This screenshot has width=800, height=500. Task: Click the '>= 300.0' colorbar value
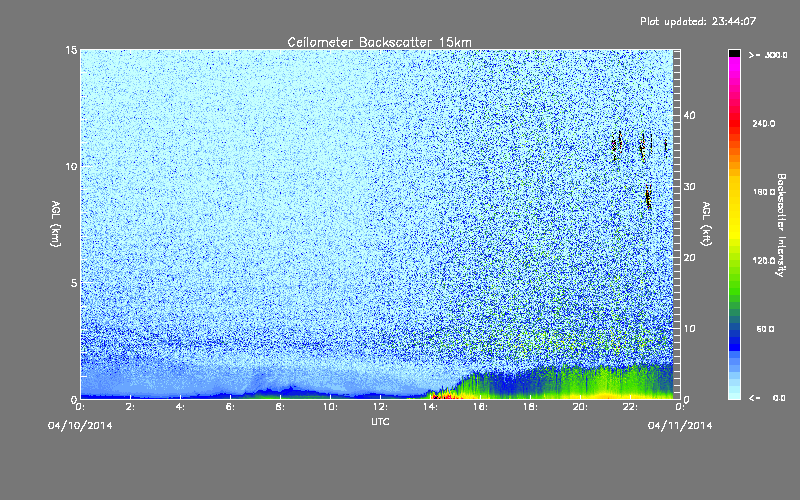(x=768, y=55)
